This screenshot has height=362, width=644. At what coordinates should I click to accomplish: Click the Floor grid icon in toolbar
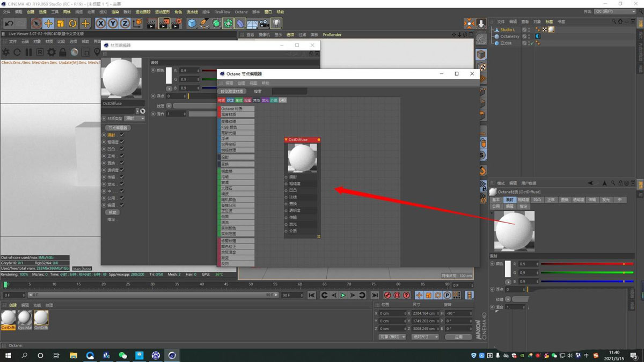click(252, 24)
